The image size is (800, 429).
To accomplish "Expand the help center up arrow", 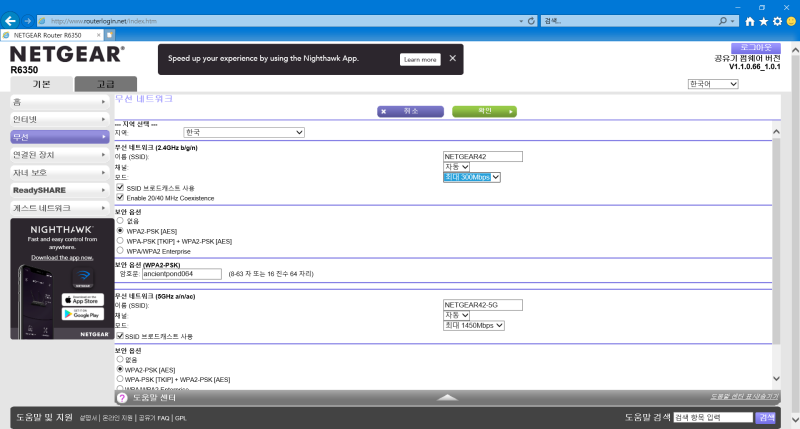I will tap(447, 397).
